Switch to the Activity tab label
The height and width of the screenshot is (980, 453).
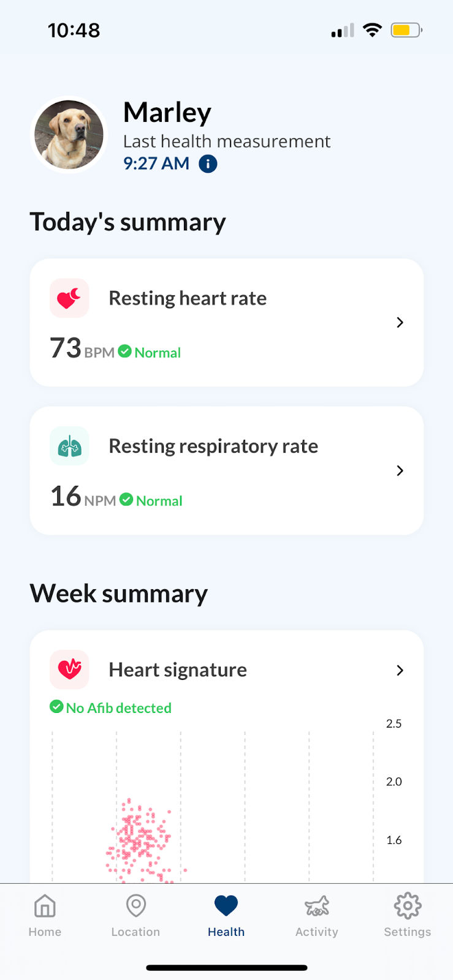pyautogui.click(x=317, y=932)
